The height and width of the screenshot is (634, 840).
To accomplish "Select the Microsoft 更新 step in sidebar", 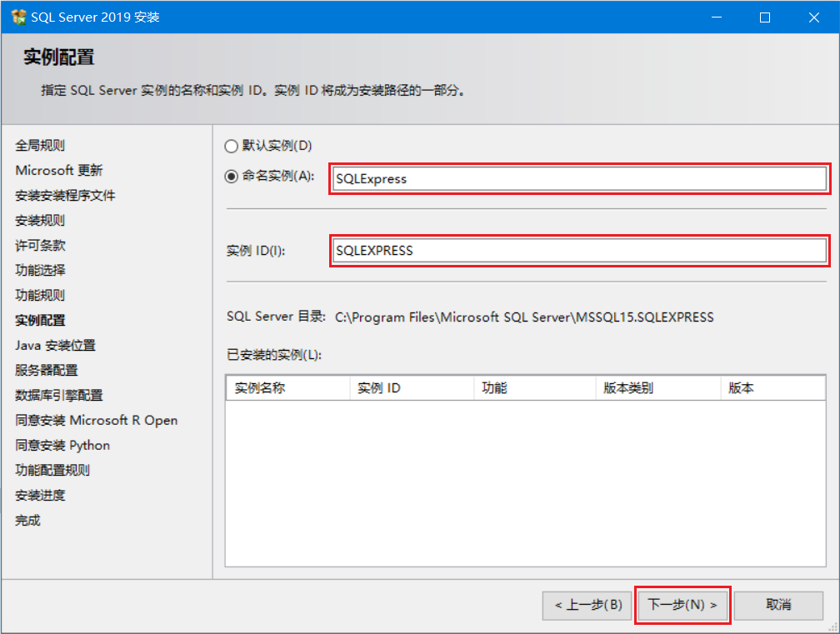I will pos(59,170).
